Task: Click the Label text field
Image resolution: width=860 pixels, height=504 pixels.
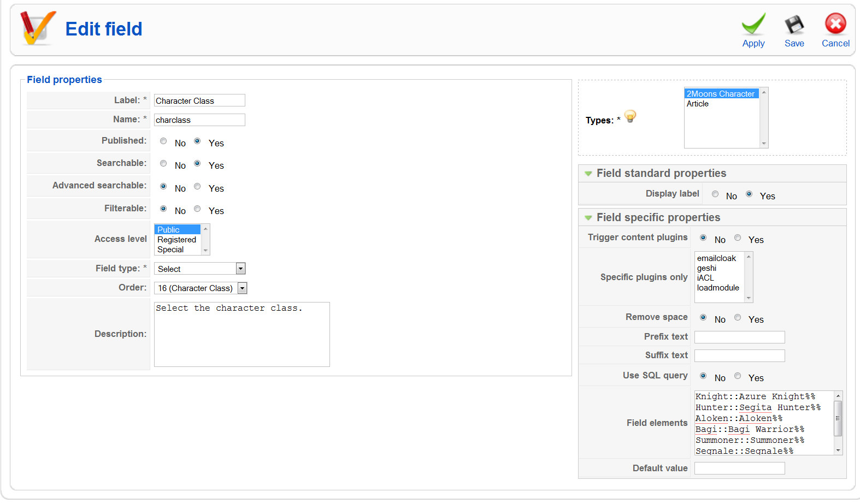Action: [x=199, y=101]
